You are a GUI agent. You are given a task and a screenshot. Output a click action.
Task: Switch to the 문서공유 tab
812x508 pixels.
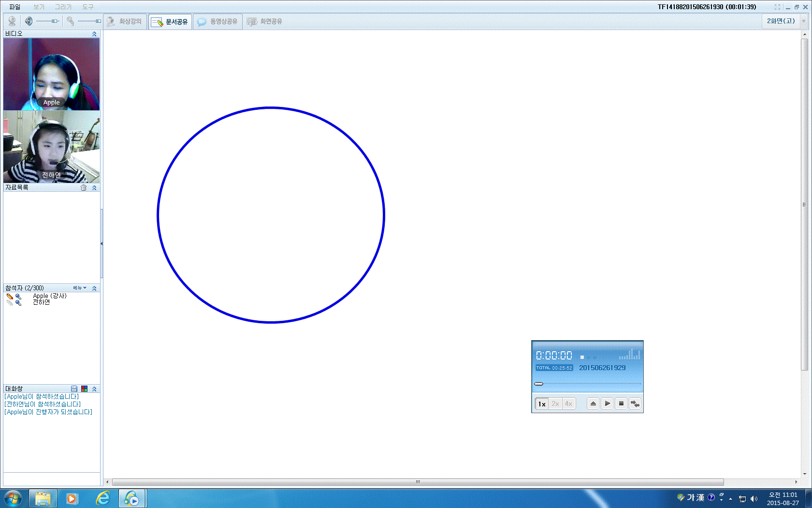(x=170, y=22)
